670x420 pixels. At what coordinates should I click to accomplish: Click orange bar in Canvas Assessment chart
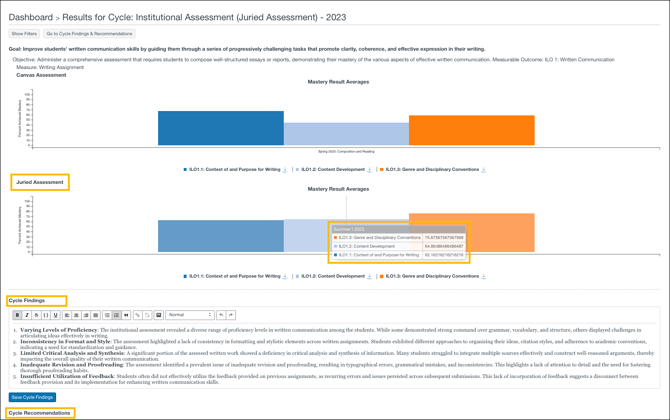[472, 130]
